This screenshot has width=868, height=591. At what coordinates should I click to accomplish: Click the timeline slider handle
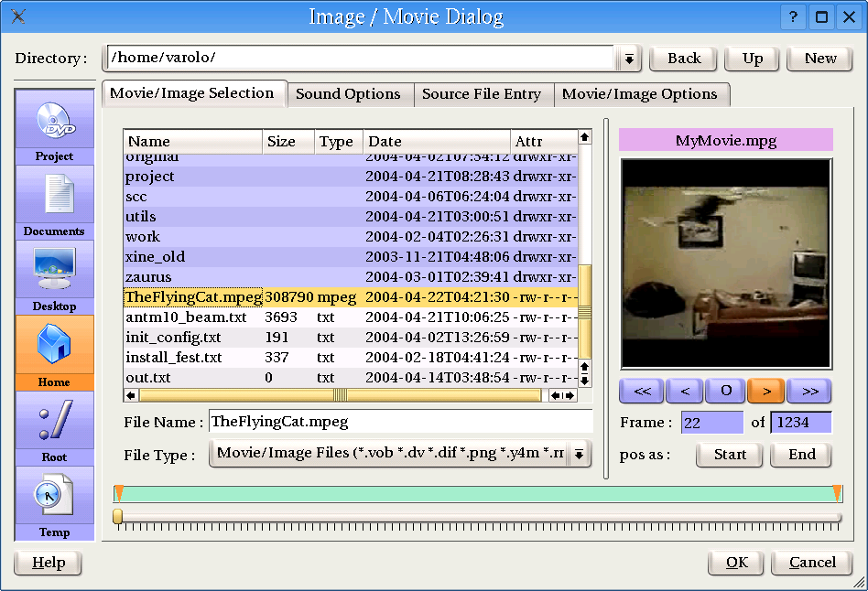click(x=117, y=517)
